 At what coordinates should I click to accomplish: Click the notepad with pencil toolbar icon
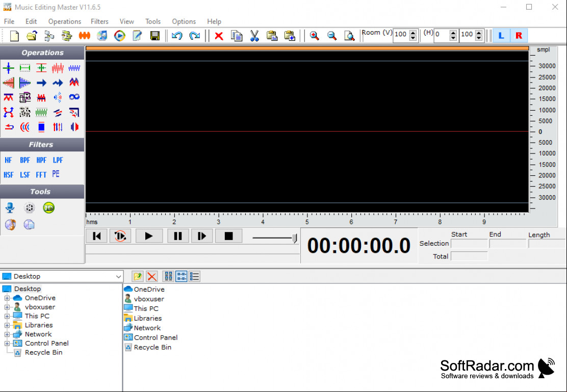137,36
